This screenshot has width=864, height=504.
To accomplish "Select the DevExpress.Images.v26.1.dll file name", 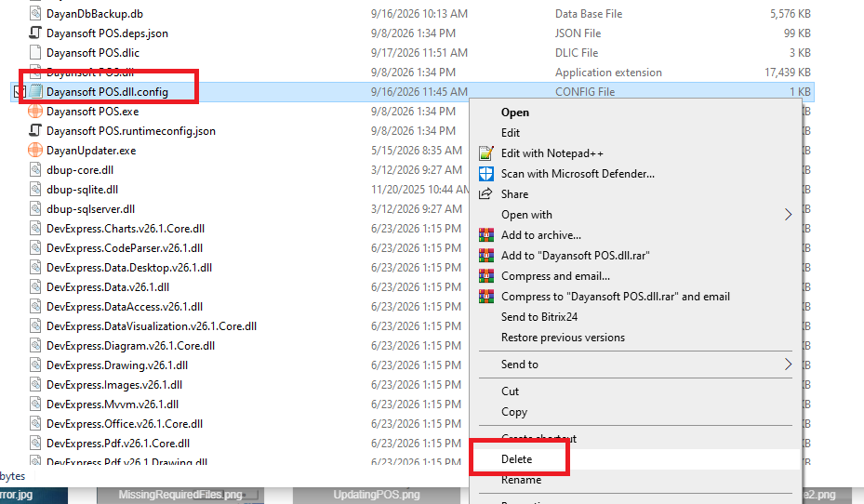I will (114, 385).
